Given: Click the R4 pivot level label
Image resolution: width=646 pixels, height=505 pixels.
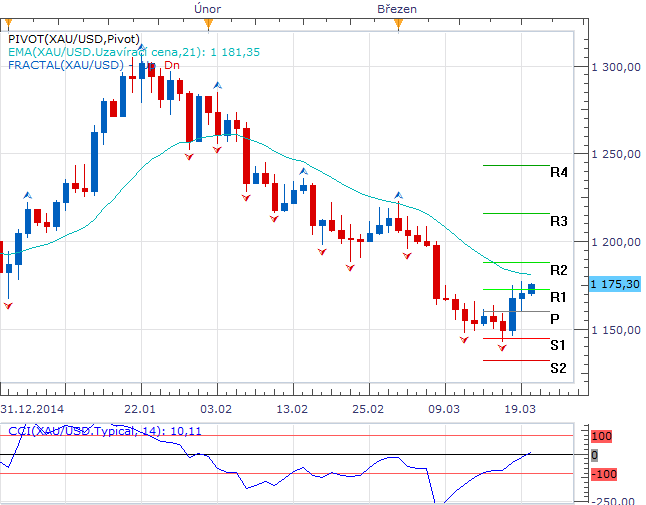Looking at the screenshot, I should [x=559, y=172].
